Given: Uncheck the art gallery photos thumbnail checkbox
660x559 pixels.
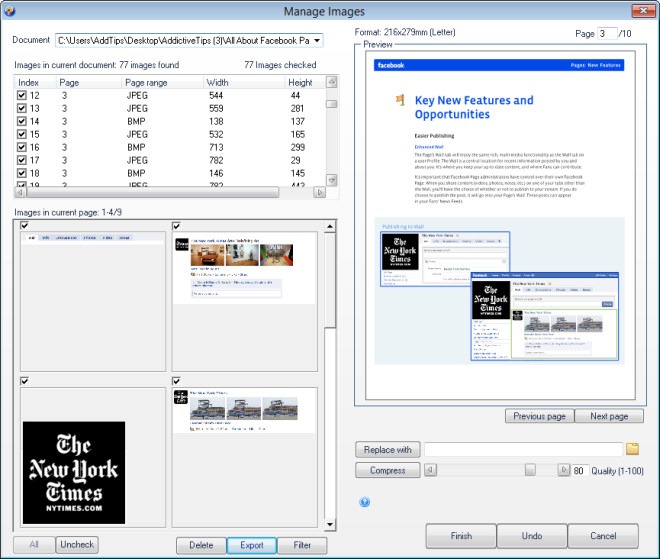Looking at the screenshot, I should pyautogui.click(x=176, y=226).
